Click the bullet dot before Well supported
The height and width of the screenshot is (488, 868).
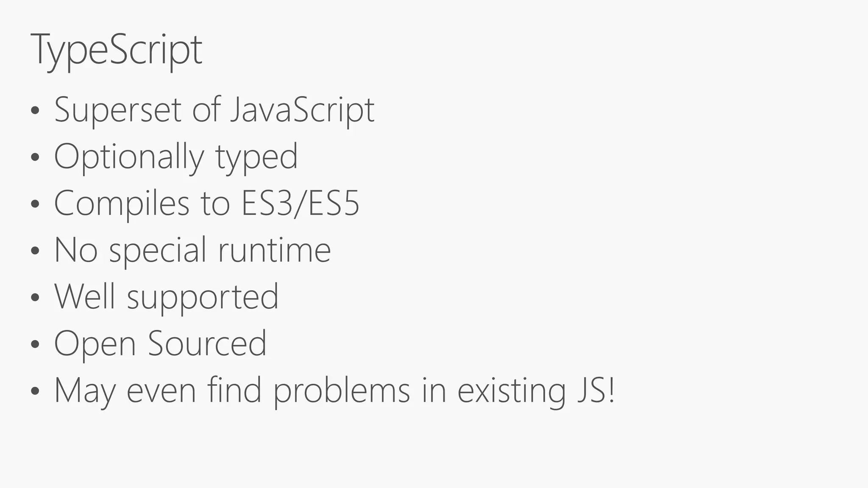pyautogui.click(x=35, y=298)
